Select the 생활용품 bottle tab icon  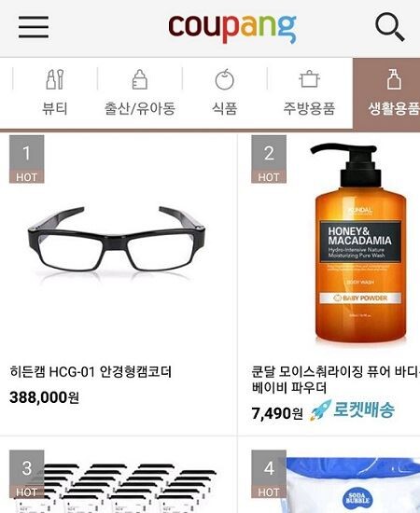tap(394, 79)
